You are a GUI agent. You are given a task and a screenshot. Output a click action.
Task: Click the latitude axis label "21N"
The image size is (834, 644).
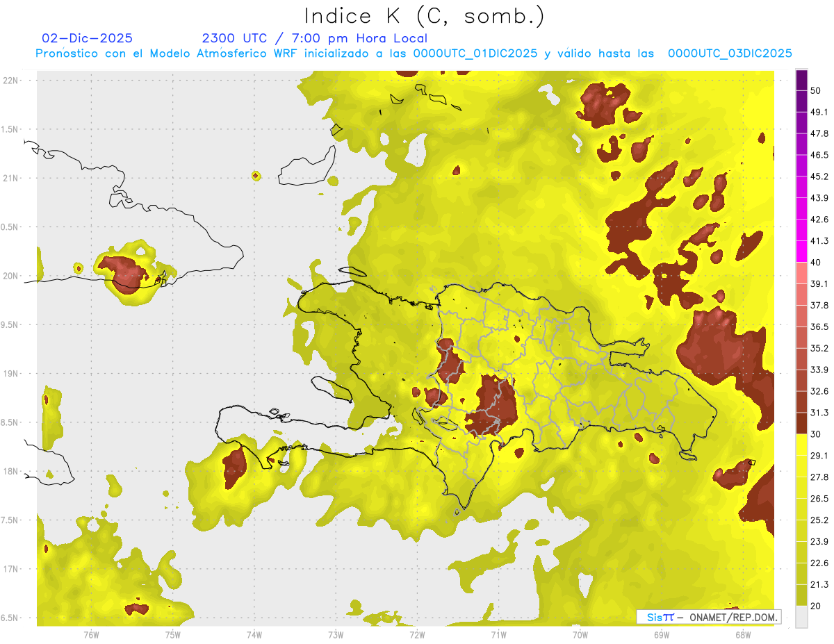click(11, 178)
